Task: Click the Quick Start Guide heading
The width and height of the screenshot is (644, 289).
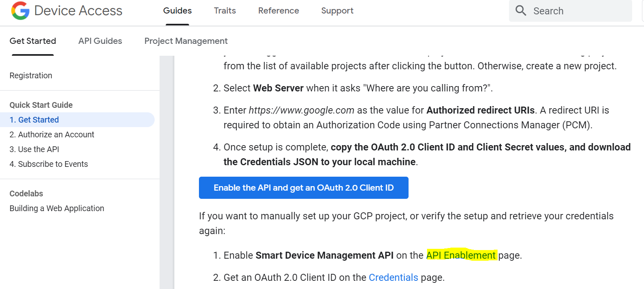Action: click(41, 105)
